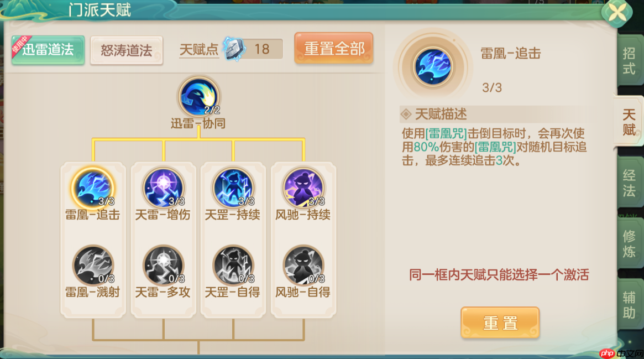Open the 经法 side tab

coord(629,183)
